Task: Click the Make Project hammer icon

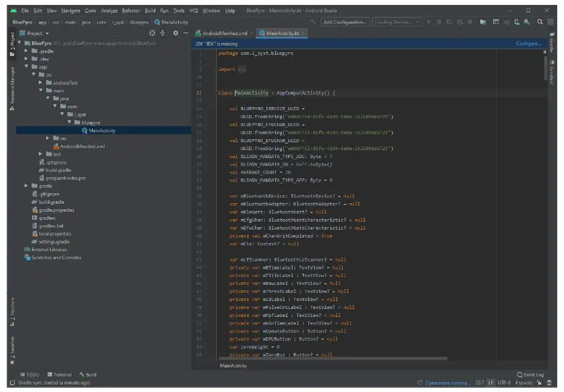Action: 313,22
